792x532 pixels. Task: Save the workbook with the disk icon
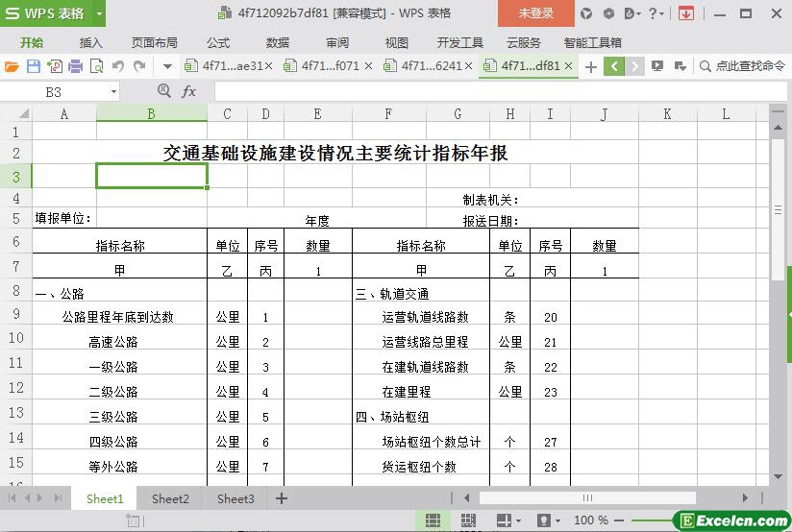click(x=34, y=66)
